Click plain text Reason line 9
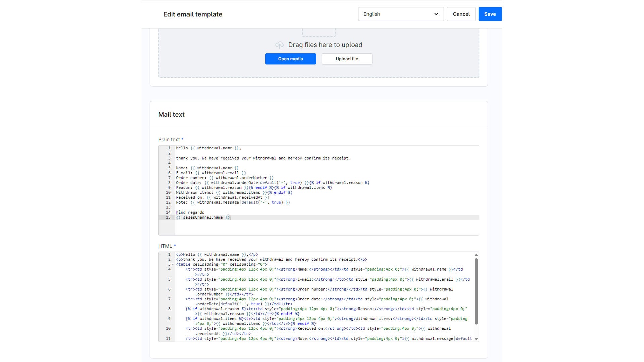The image size is (644, 362). [x=254, y=188]
